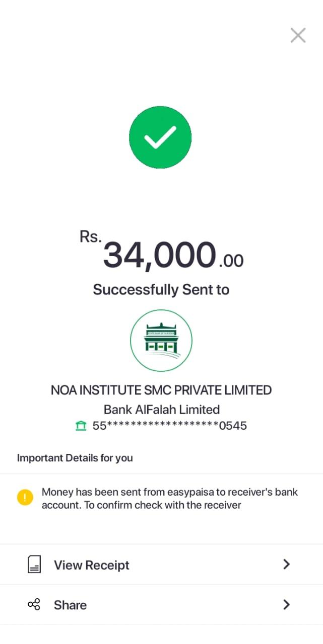Click the small green bank icon beside account number
This screenshot has width=323, height=644.
[x=81, y=426]
